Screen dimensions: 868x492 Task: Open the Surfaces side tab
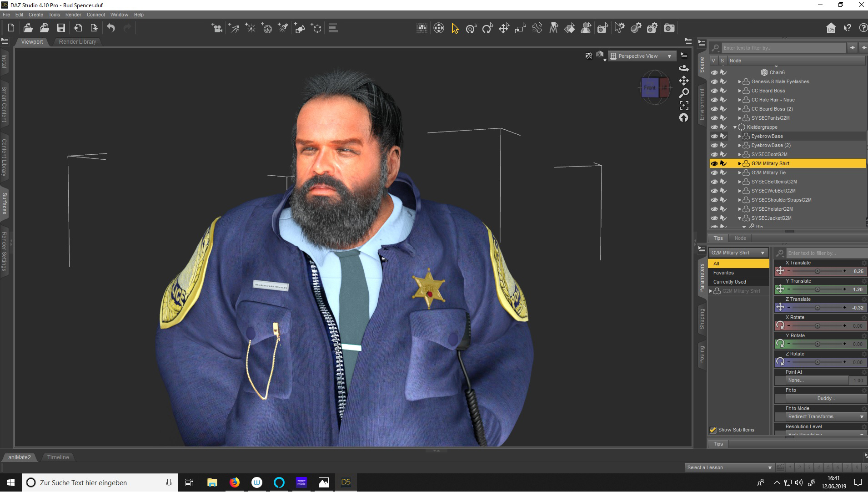tap(4, 203)
